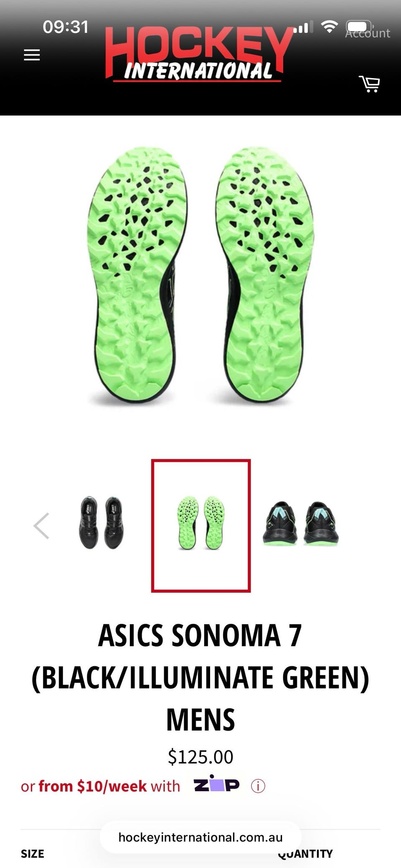The image size is (401, 868).
Task: Show previous thumbnails with left chevron
Action: pyautogui.click(x=41, y=525)
